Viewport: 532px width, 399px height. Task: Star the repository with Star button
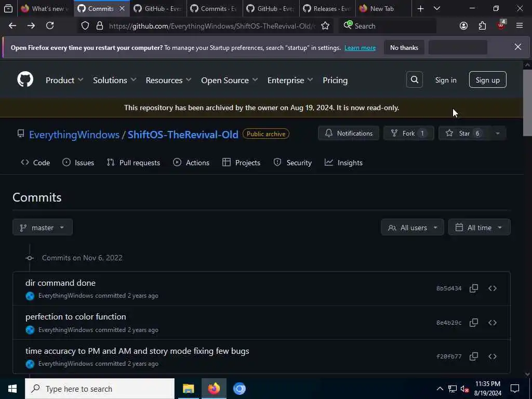[464, 134]
